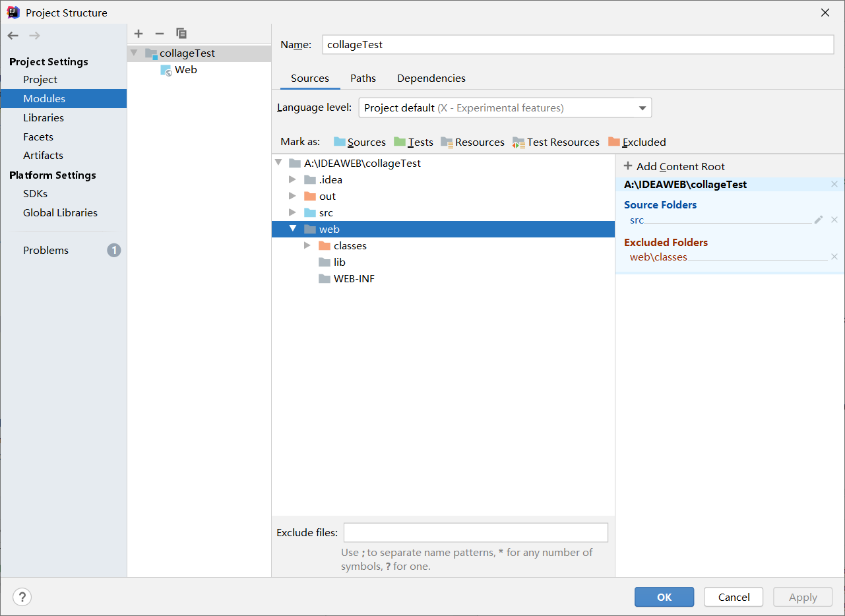Mark folder as Tests
The width and height of the screenshot is (845, 616).
tap(414, 142)
